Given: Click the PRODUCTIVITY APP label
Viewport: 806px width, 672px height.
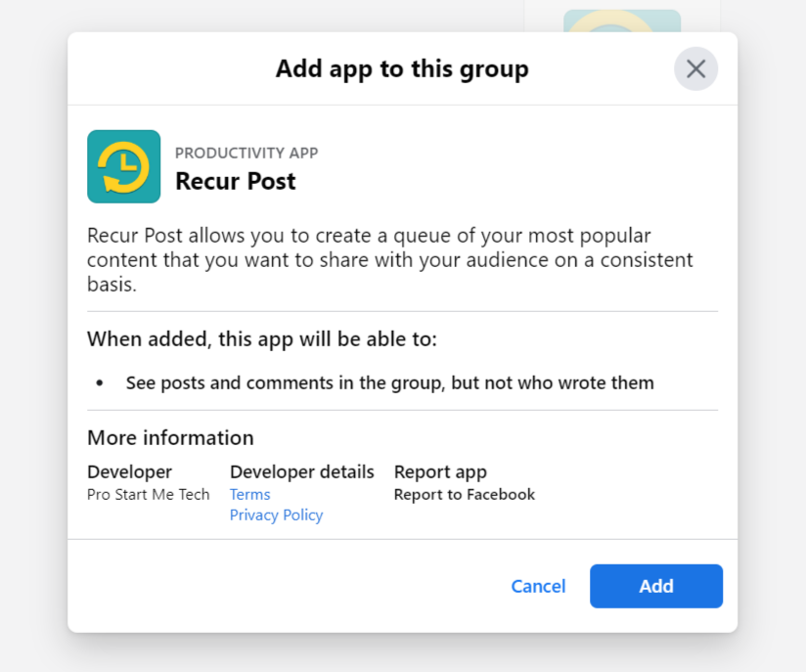Looking at the screenshot, I should 246,153.
